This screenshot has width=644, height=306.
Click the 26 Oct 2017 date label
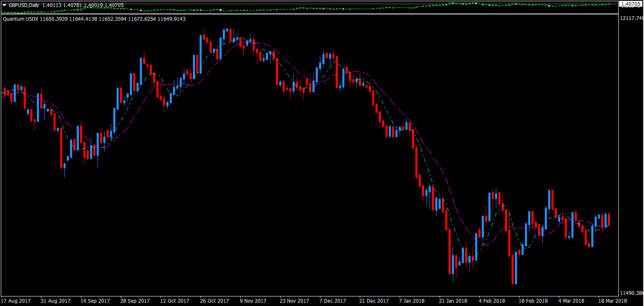click(215, 301)
